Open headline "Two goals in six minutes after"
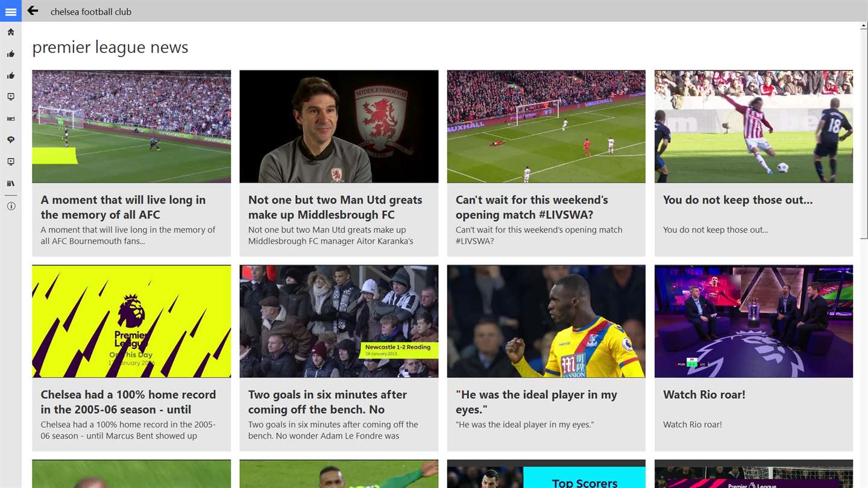The width and height of the screenshot is (868, 488). pyautogui.click(x=327, y=402)
